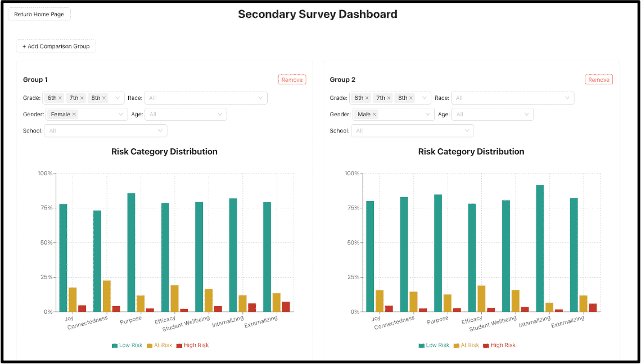Remove the Male gender tag in Group 2
Image resolution: width=641 pixels, height=364 pixels.
pos(374,115)
